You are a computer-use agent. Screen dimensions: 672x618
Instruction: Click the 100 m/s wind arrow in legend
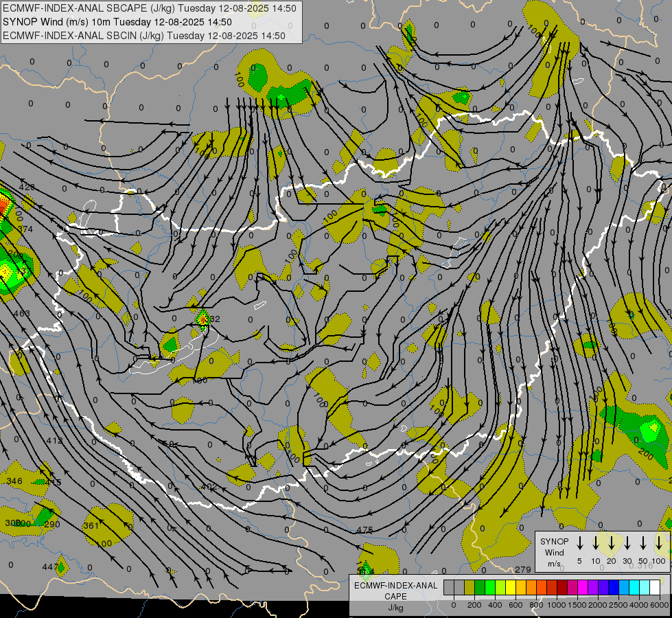(x=659, y=543)
